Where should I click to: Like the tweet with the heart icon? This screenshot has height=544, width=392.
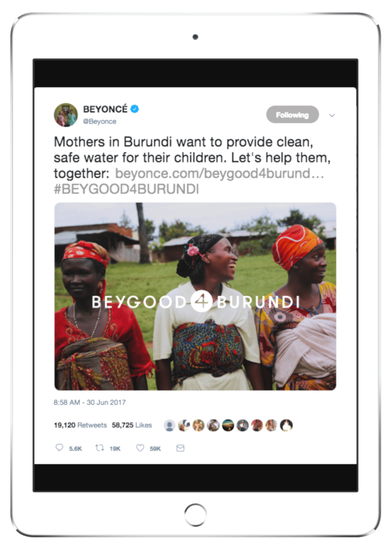[140, 448]
